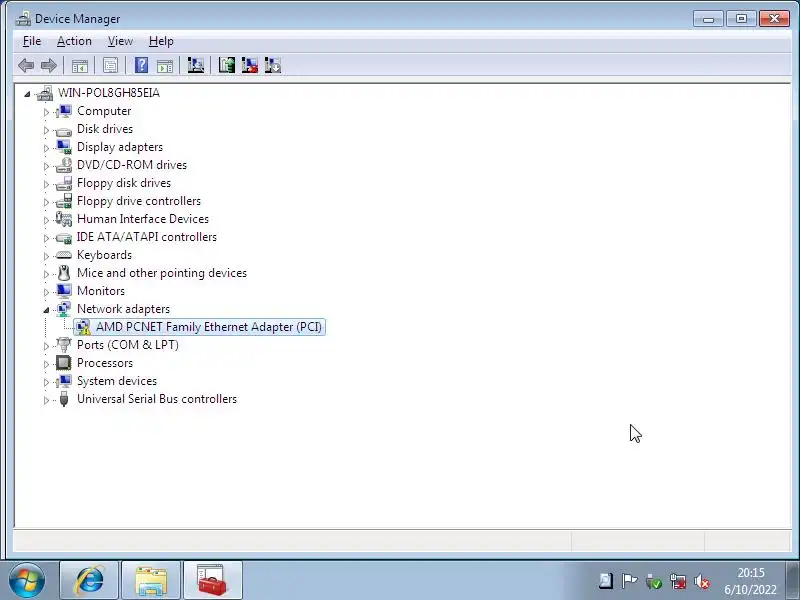Viewport: 800px width, 600px height.
Task: Select Mice and other pointing devices label
Action: tap(162, 273)
